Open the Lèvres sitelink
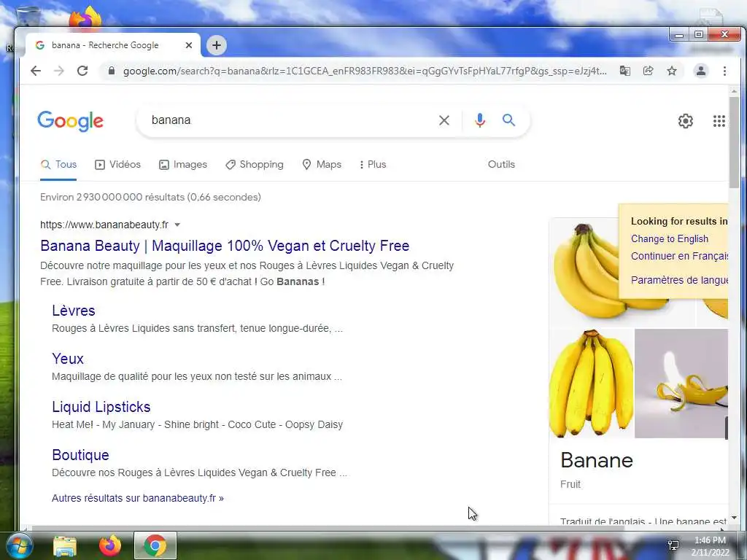Screen dimensions: 747x560 [74, 311]
